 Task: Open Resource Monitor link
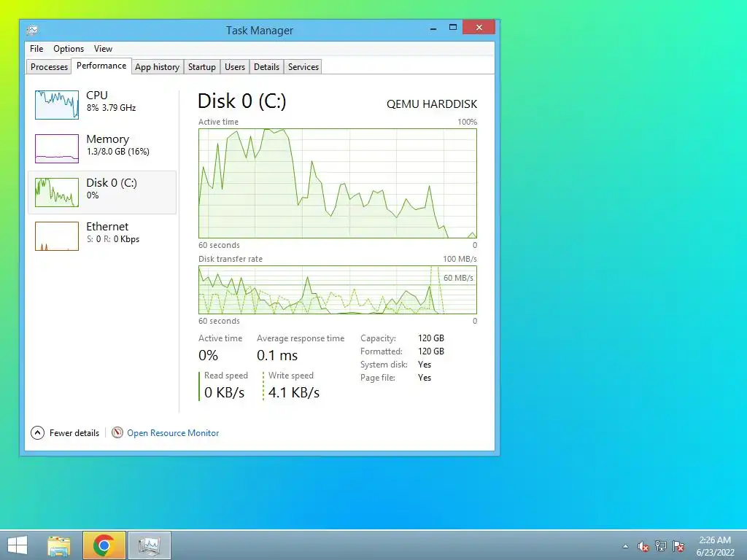click(173, 433)
